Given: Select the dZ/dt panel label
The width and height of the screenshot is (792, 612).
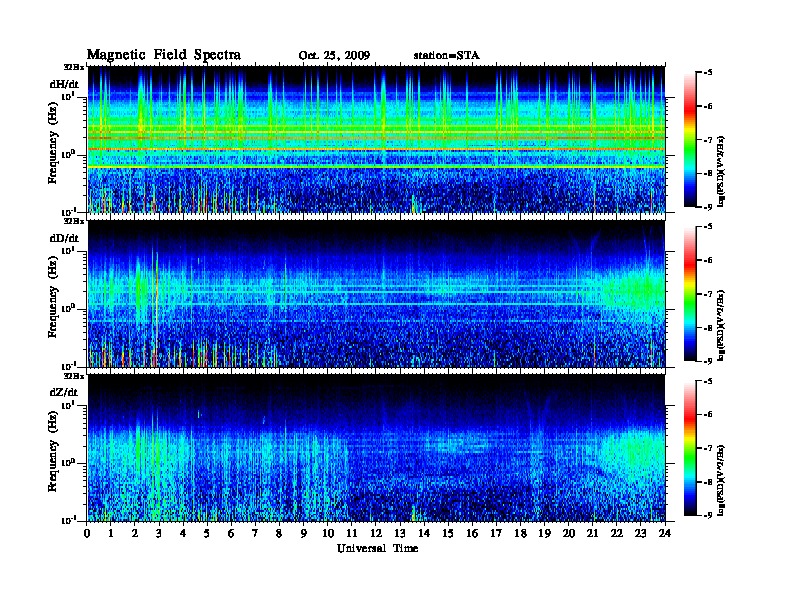Looking at the screenshot, I should 64,392.
